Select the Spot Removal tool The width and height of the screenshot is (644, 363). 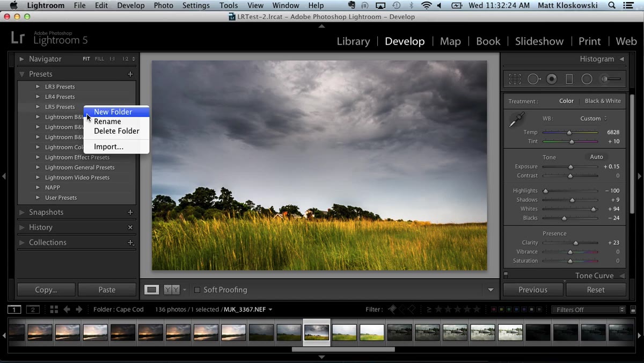coord(534,79)
